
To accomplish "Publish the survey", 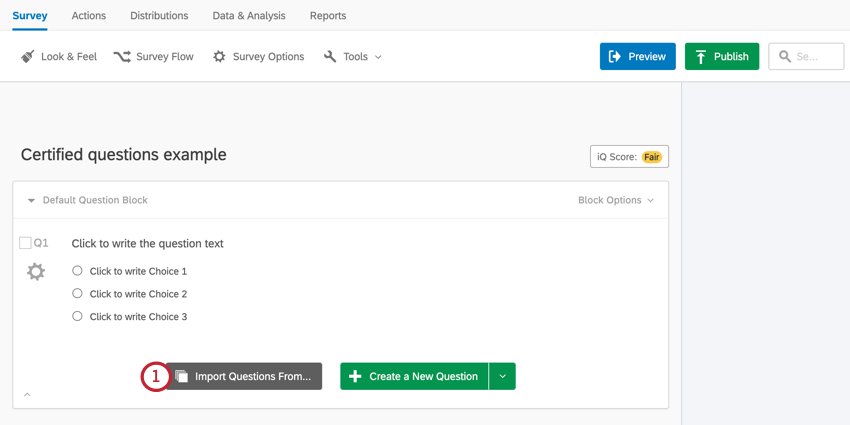I will click(x=721, y=57).
